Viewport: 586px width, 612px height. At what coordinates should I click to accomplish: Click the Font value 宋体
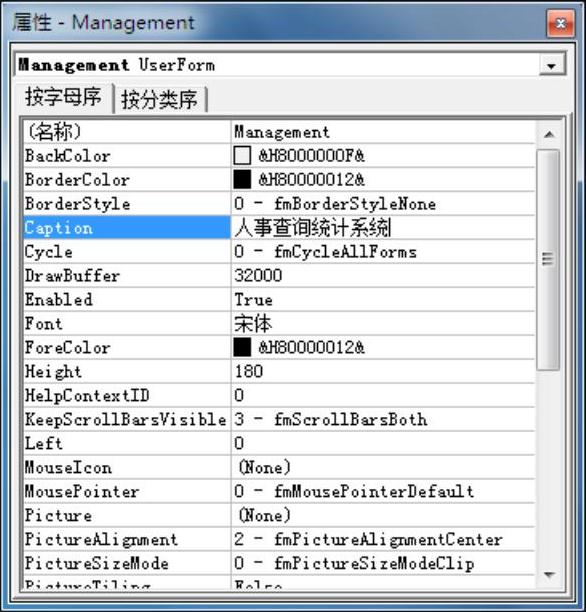click(253, 324)
